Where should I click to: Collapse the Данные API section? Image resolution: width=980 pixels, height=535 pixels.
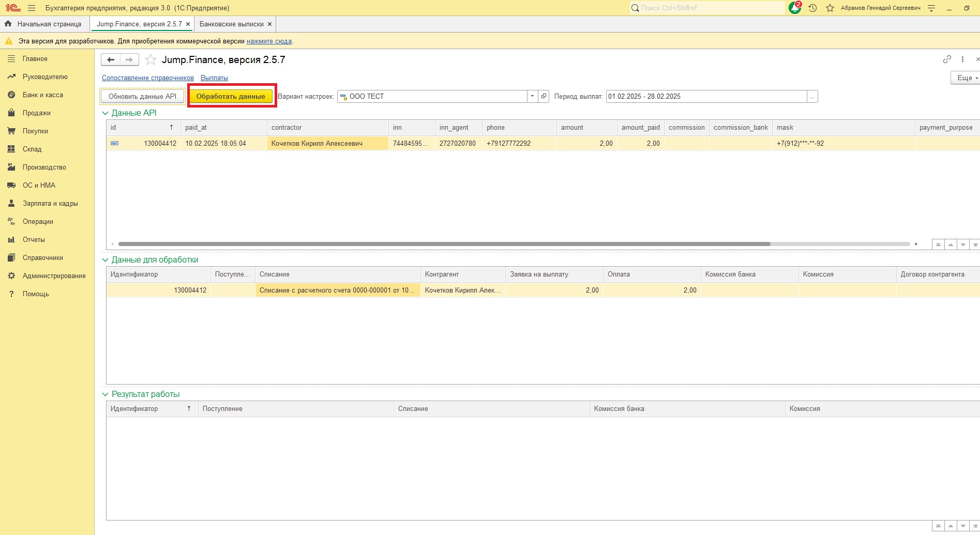[105, 113]
